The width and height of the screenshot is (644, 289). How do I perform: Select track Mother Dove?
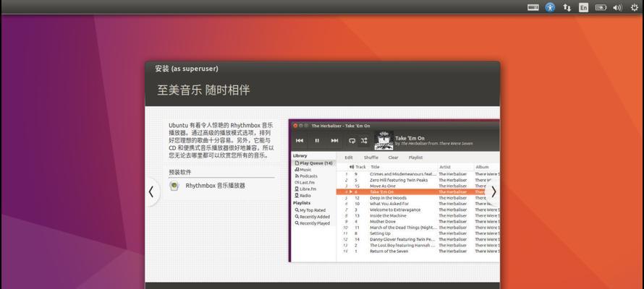[418, 221]
